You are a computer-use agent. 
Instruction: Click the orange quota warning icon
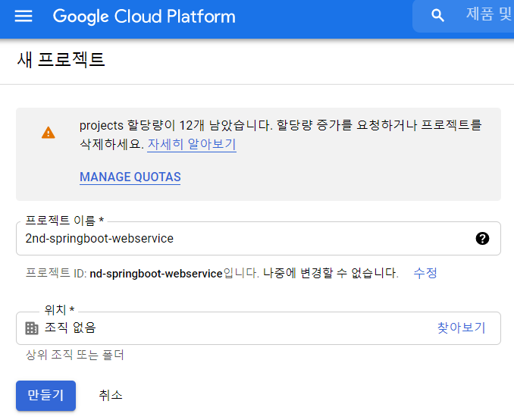tap(49, 133)
